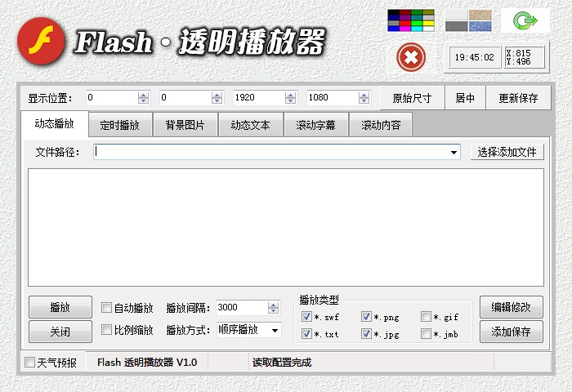Click the Flash 透明播放器 V1.0 status text
Screen dimensions: 572x392
click(147, 362)
